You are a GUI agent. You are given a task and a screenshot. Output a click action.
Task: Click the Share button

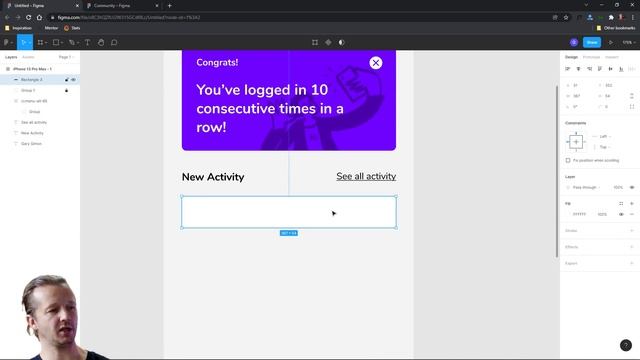tap(592, 42)
